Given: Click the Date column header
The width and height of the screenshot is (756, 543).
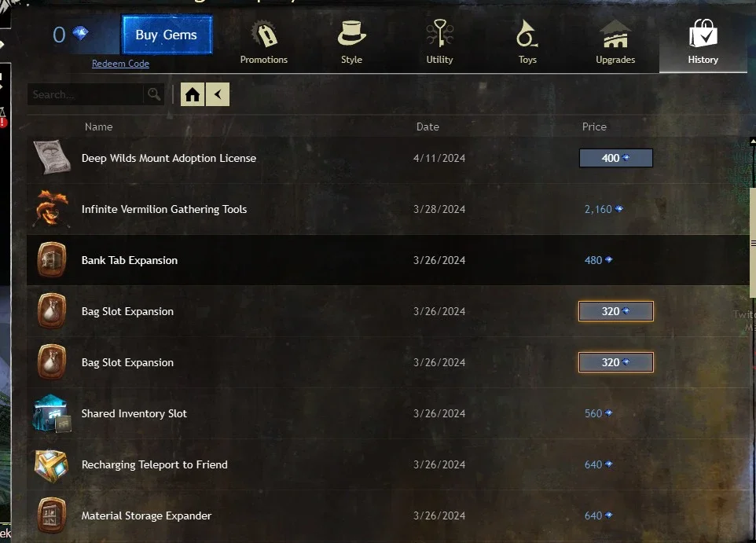Looking at the screenshot, I should [428, 127].
